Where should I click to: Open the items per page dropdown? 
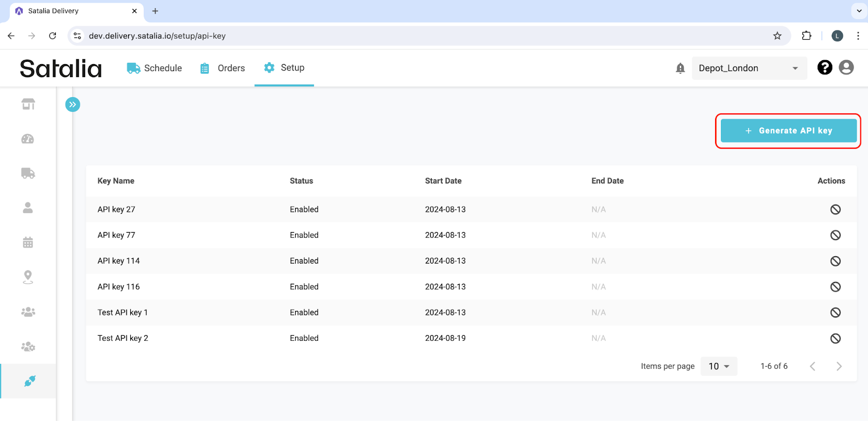pos(718,366)
